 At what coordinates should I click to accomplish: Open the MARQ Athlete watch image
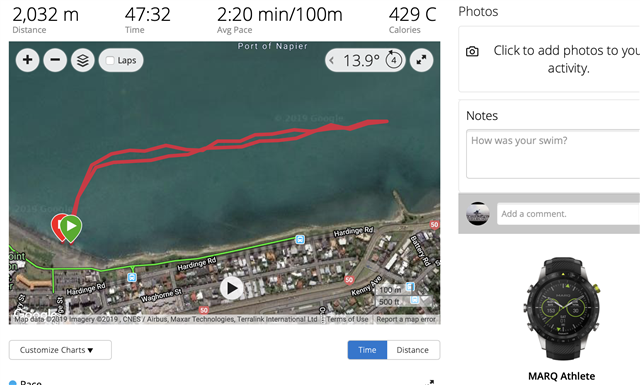tap(562, 309)
